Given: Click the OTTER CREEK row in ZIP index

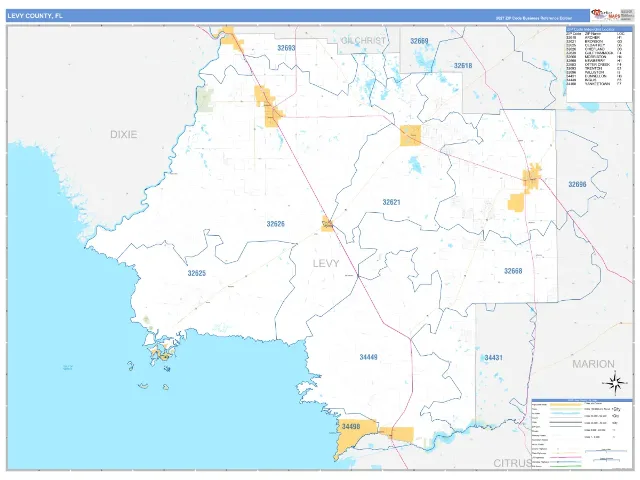Looking at the screenshot, I should click(595, 64).
